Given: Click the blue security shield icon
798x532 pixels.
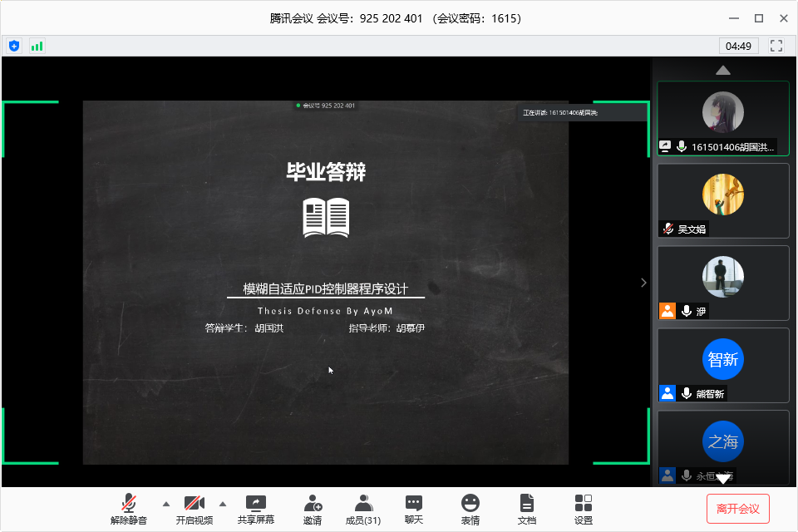Looking at the screenshot, I should click(14, 46).
